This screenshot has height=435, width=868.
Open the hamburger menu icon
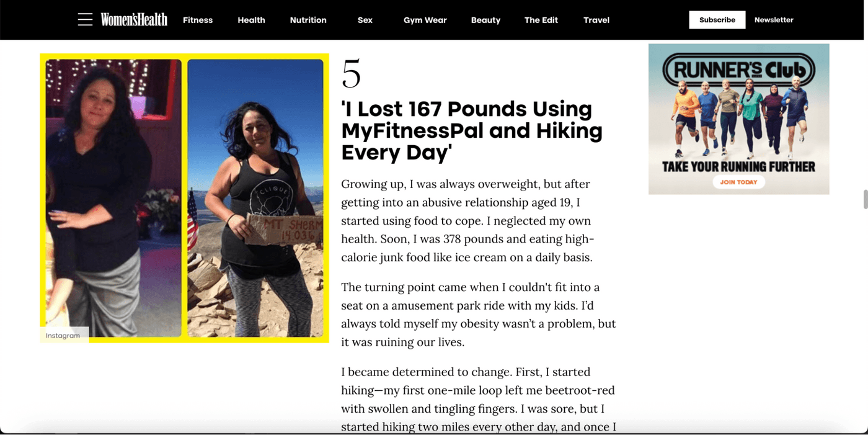tap(85, 20)
